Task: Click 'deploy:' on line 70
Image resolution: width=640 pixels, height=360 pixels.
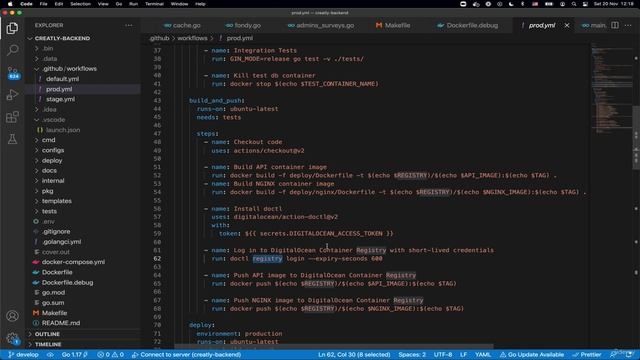Action: [202, 325]
